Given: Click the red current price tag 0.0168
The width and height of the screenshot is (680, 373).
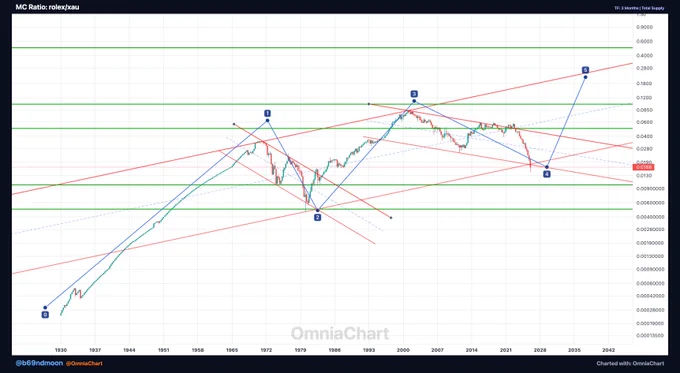Looking at the screenshot, I should click(x=643, y=167).
